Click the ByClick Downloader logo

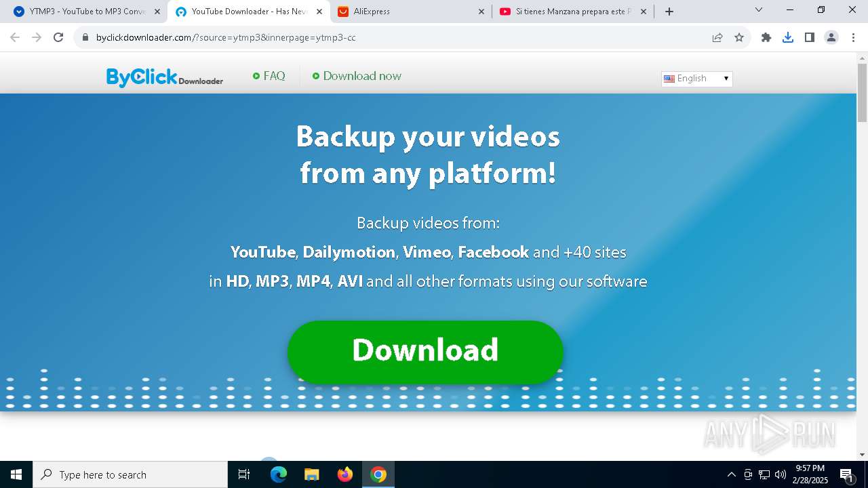pos(165,78)
